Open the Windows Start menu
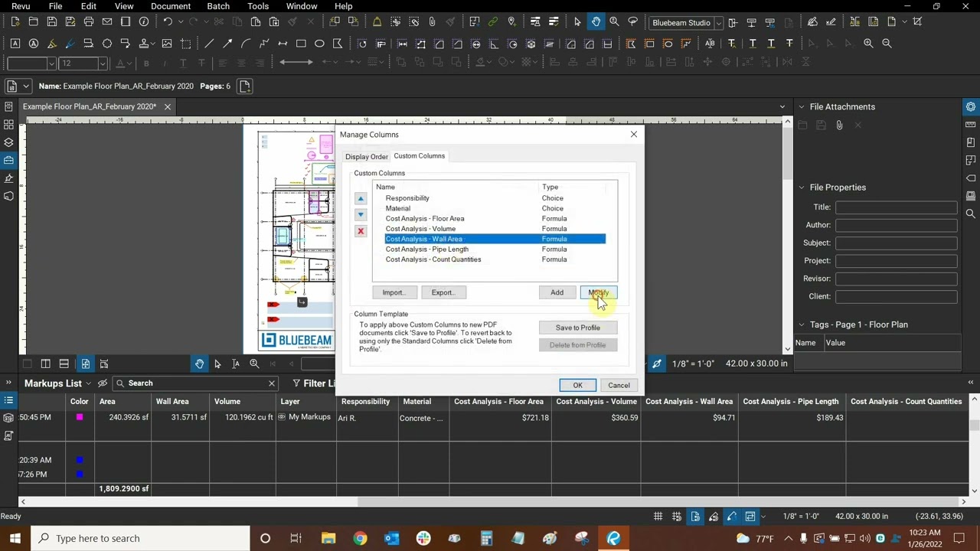The image size is (980, 551). [15, 539]
